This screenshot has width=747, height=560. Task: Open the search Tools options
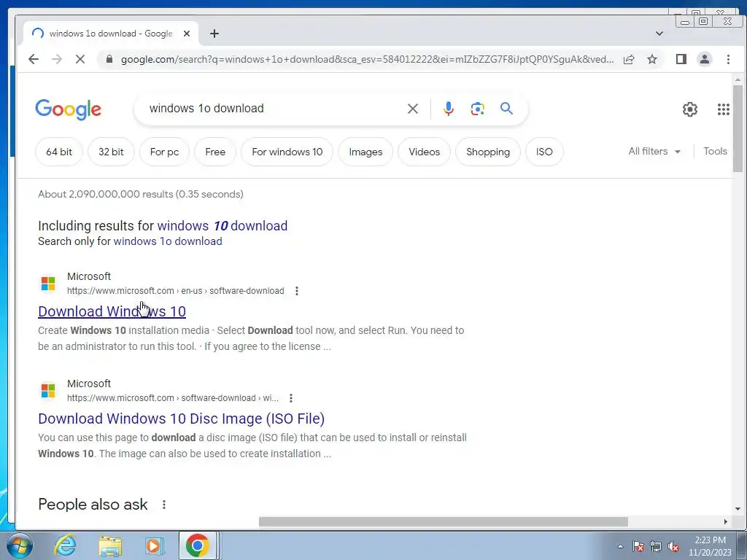click(715, 152)
